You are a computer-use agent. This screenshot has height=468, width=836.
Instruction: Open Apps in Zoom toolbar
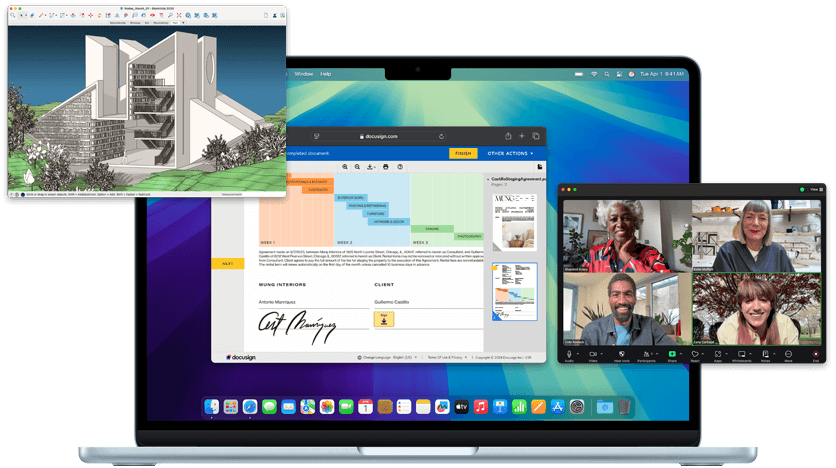click(x=718, y=356)
